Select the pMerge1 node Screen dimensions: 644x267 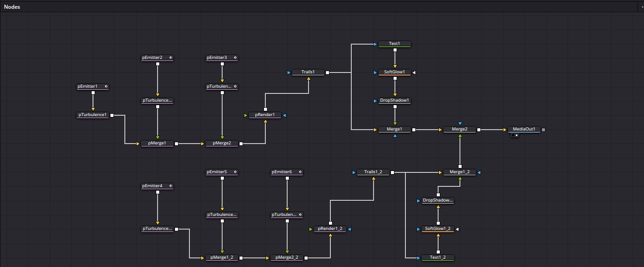pyautogui.click(x=157, y=144)
